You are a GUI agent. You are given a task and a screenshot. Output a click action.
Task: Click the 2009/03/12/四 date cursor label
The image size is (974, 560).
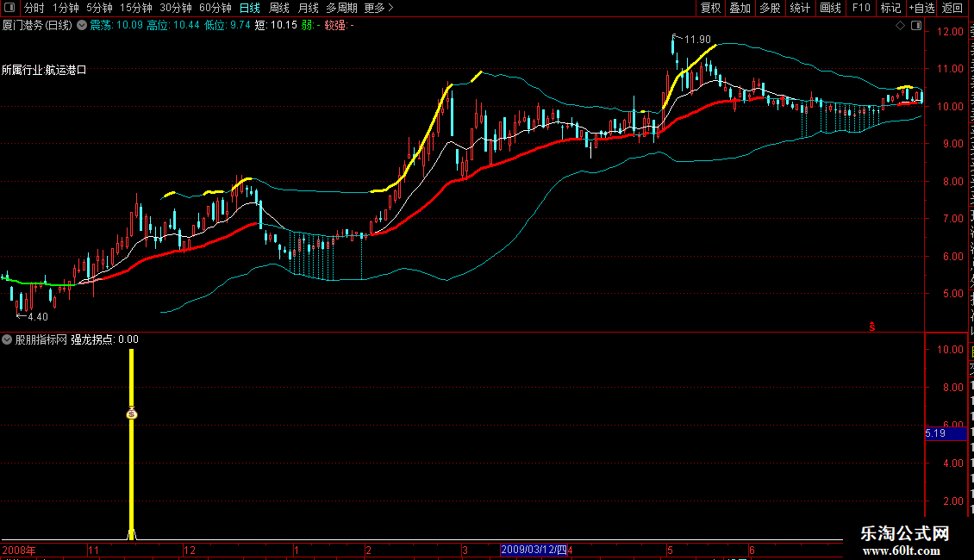coord(534,550)
